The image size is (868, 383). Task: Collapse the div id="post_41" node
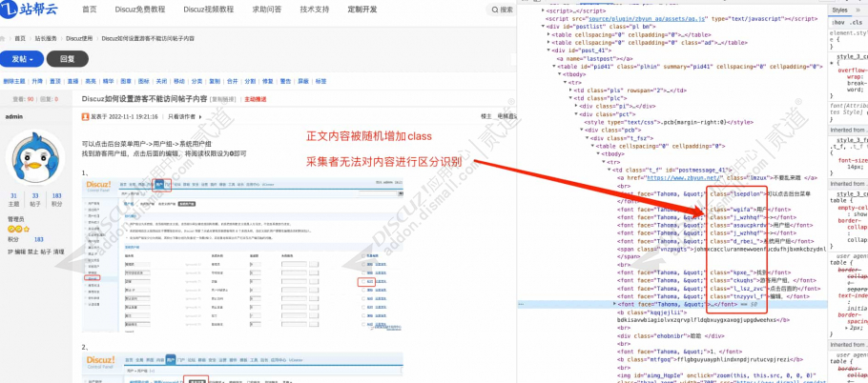[x=549, y=50]
